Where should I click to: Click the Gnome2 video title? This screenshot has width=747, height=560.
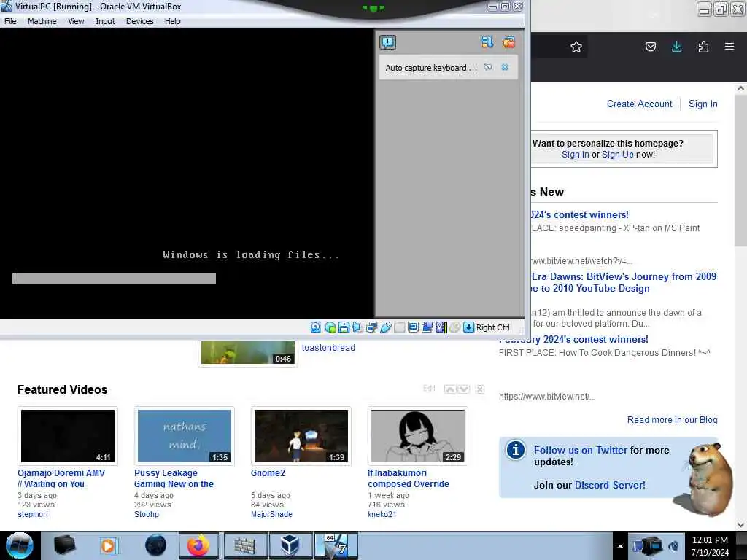[268, 472]
